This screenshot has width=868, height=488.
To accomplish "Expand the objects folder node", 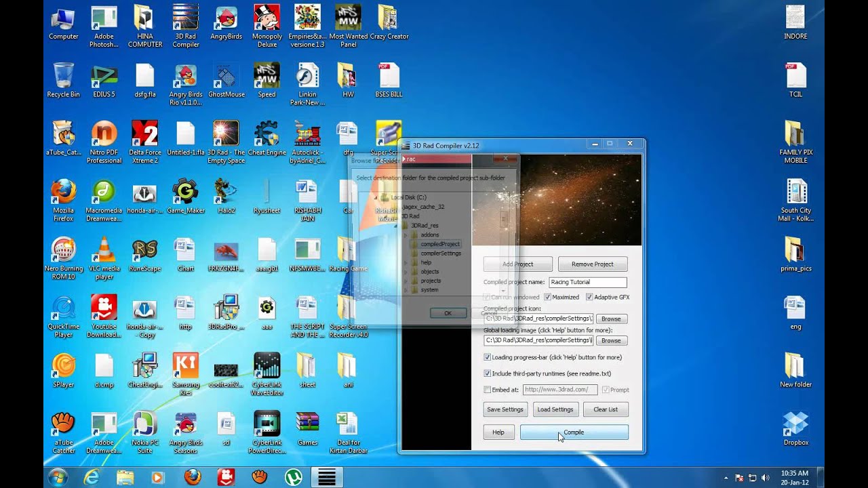I will (x=406, y=272).
